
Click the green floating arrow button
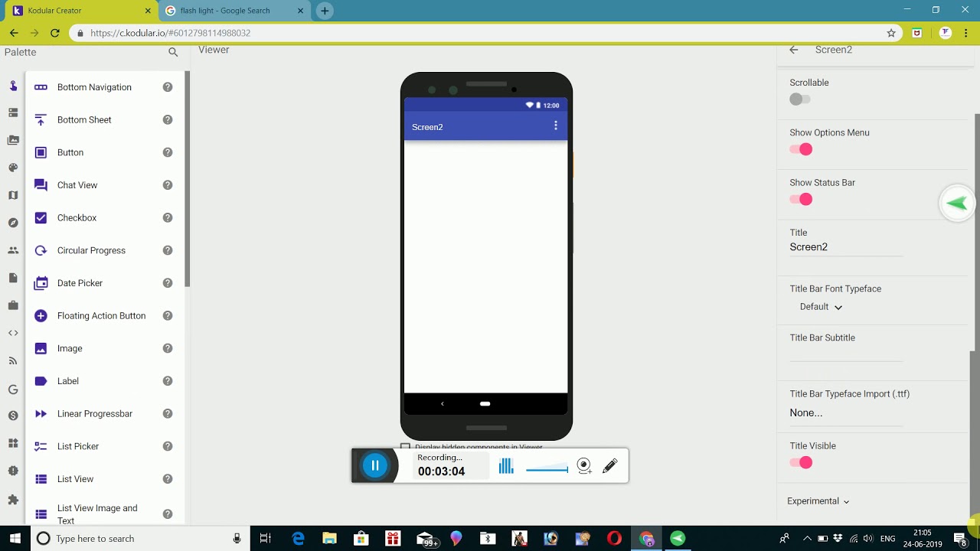coord(957,204)
